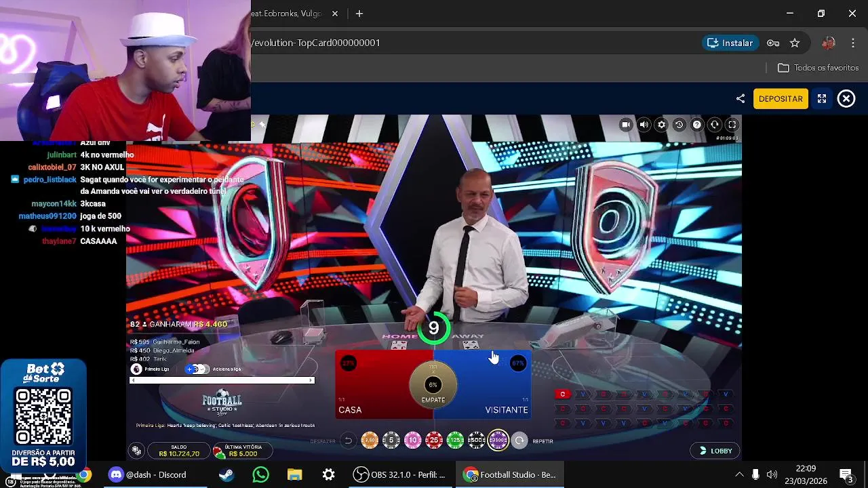Open the notification center icon
Screen dimensions: 868x488
[846, 474]
